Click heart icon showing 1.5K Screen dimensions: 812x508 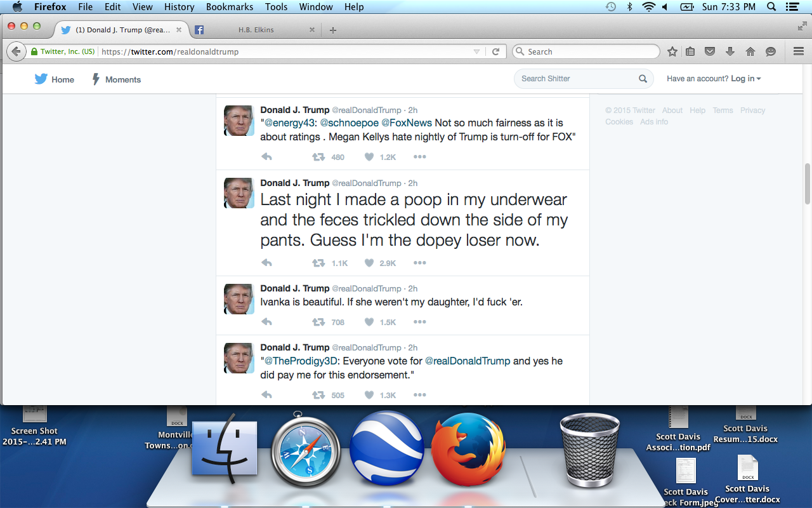point(369,322)
